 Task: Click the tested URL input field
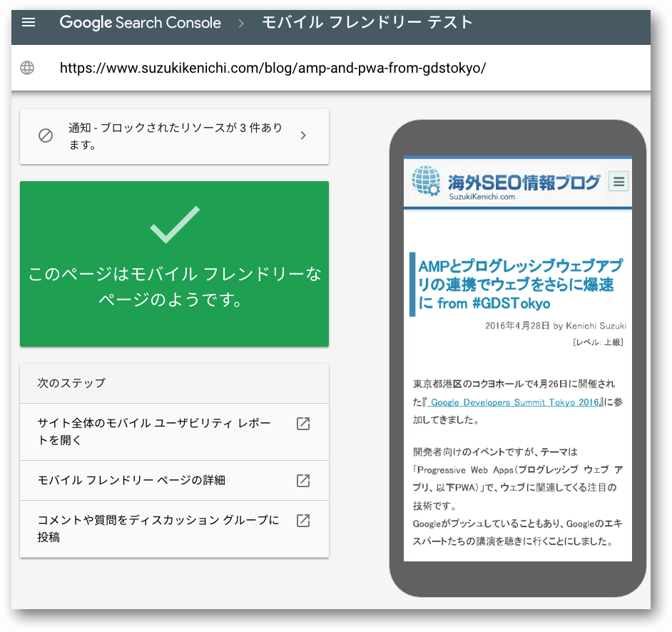(x=273, y=68)
